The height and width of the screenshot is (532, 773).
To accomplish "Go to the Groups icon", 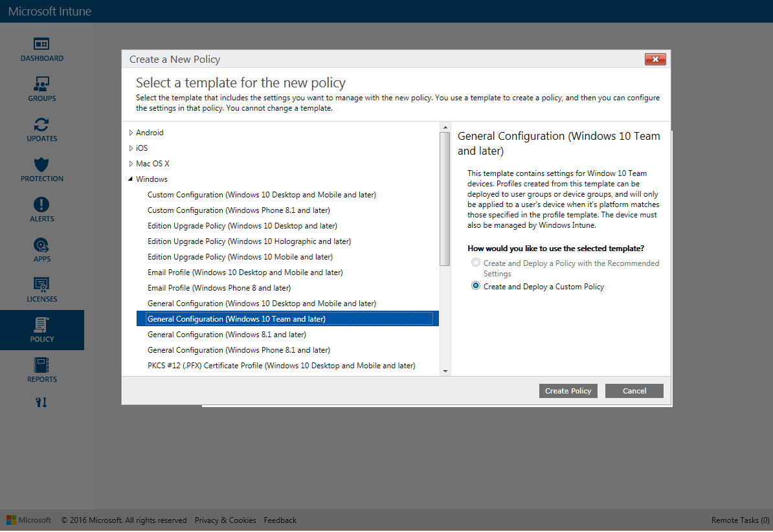I will click(x=41, y=84).
